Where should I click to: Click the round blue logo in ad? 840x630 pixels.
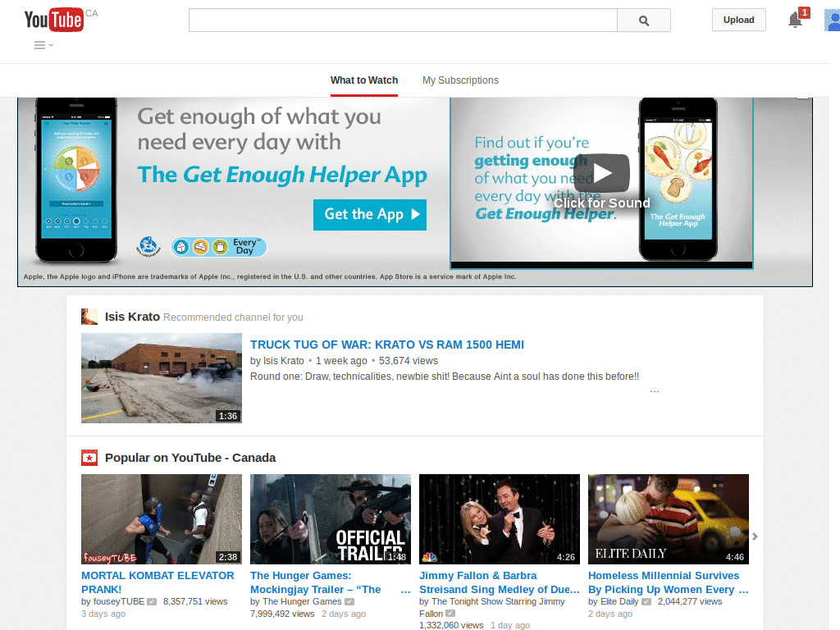click(148, 246)
